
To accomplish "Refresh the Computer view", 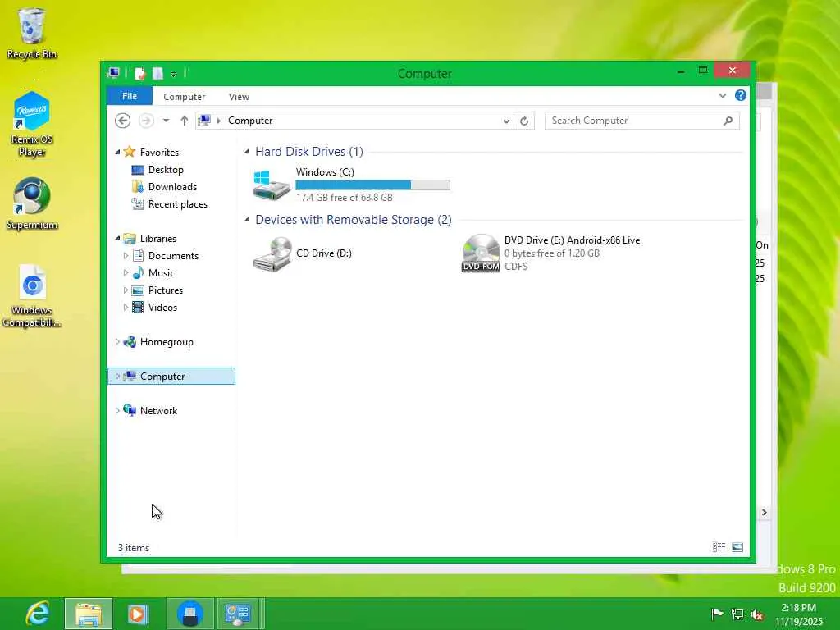I will tap(524, 121).
